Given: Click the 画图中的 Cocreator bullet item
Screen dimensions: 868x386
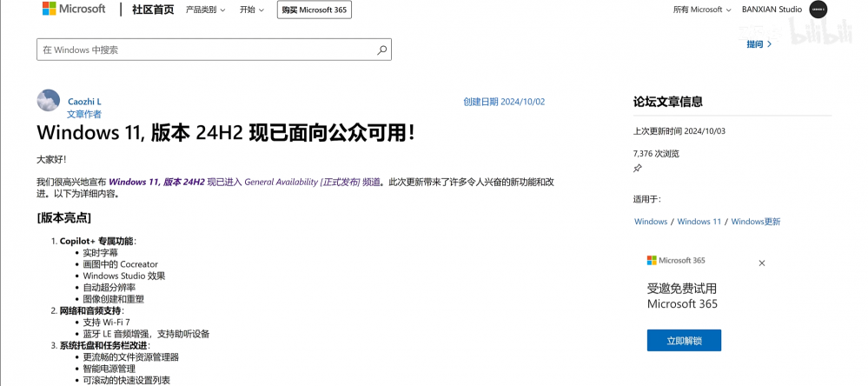Looking at the screenshot, I should click(x=120, y=264).
